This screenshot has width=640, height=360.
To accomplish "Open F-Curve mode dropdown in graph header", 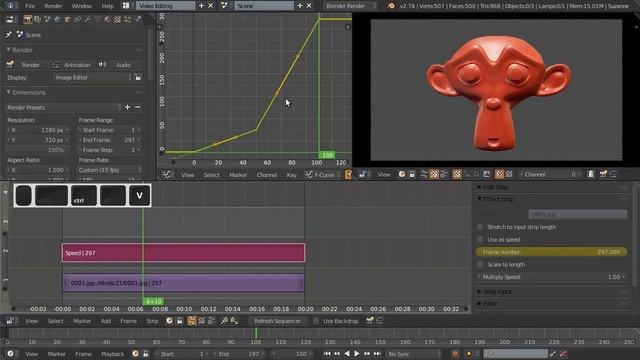I will tap(322, 175).
